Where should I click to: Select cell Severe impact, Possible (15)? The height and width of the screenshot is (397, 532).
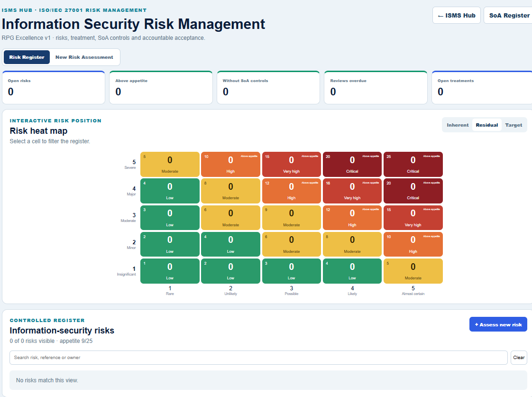click(x=292, y=164)
